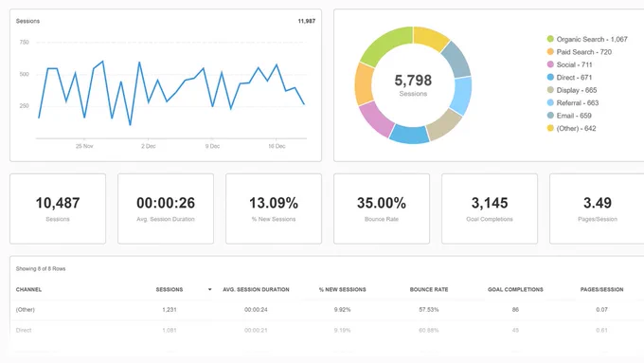
Task: Click the 'Showing 8 of 8 Rows' text
Action: 41,268
